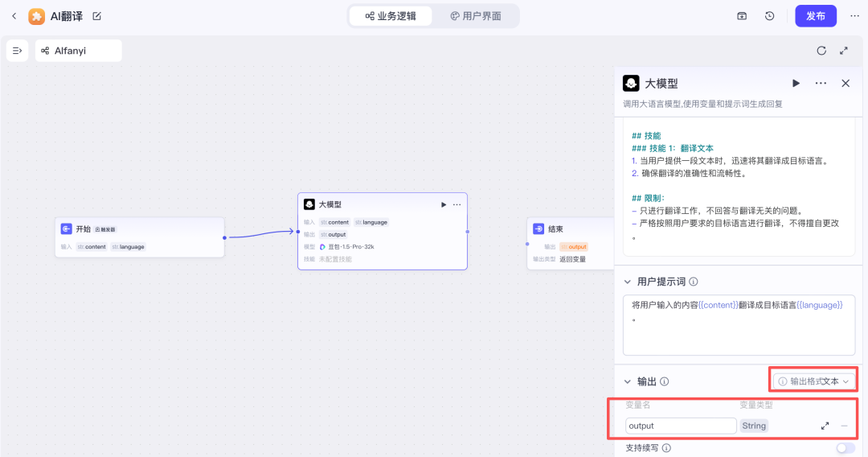Viewport: 868px width, 457px height.
Task: Click the output variable name field
Action: click(x=680, y=426)
